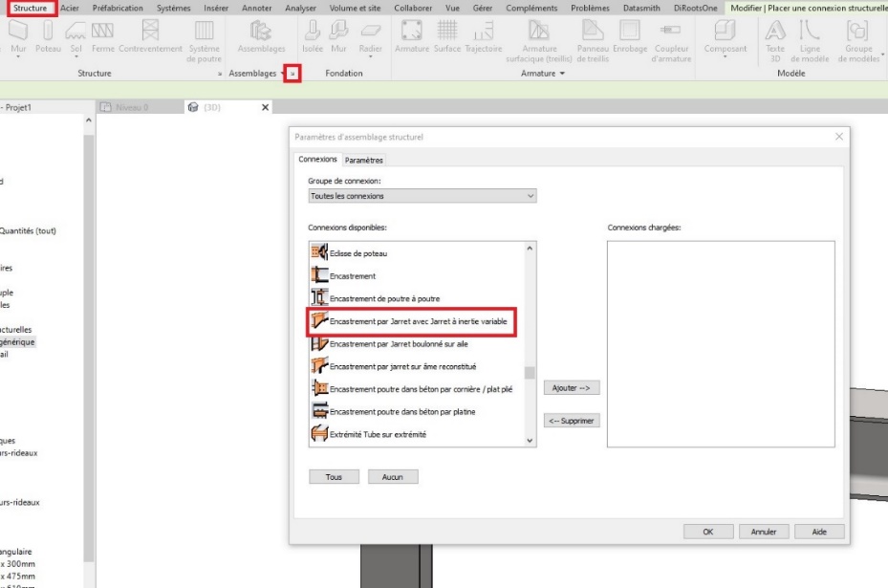Click the Connexions chargées list box
The height and width of the screenshot is (588, 888).
coord(721,344)
